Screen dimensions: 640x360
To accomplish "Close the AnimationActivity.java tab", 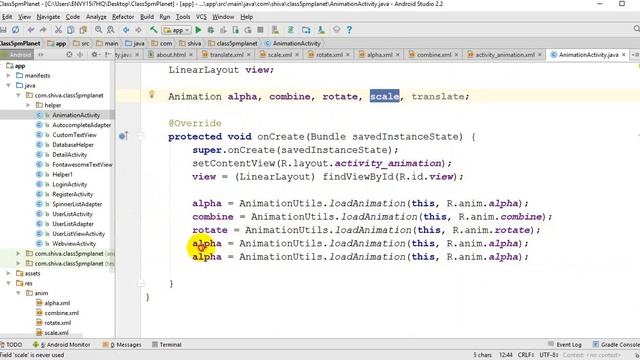I will (624, 55).
